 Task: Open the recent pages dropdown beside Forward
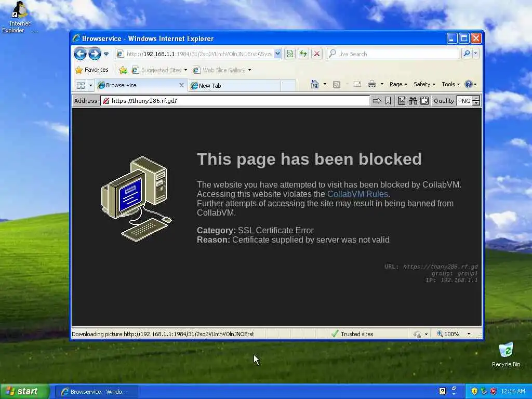coord(106,54)
